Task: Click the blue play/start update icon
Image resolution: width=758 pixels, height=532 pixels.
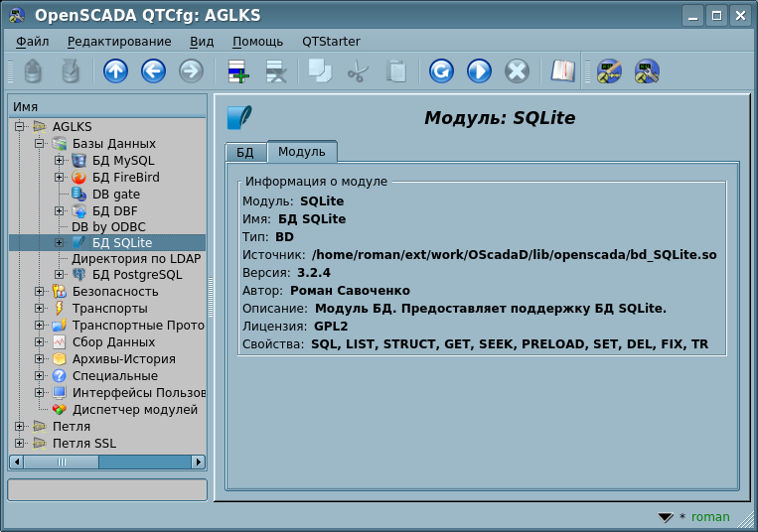Action: [479, 71]
